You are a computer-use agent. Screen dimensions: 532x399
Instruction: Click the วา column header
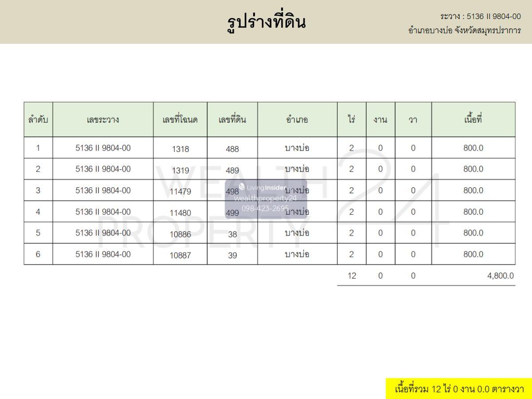[413, 120]
